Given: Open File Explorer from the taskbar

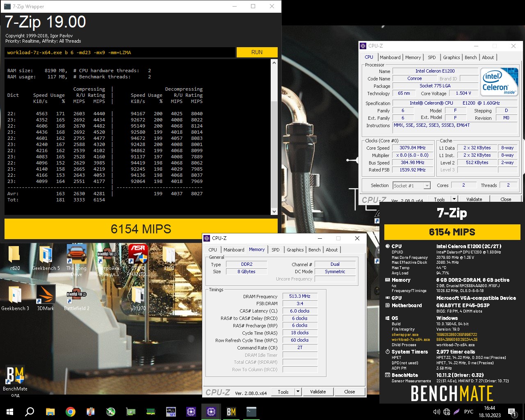Looking at the screenshot, I should pyautogui.click(x=50, y=412).
